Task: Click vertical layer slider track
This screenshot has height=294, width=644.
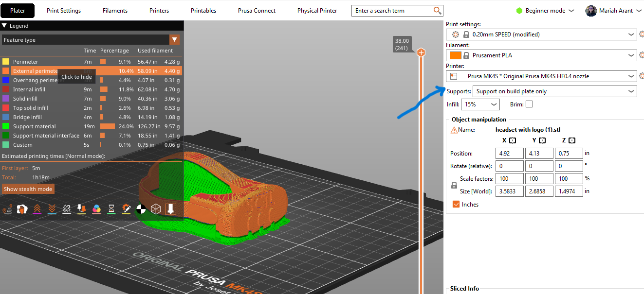Action: tap(421, 175)
